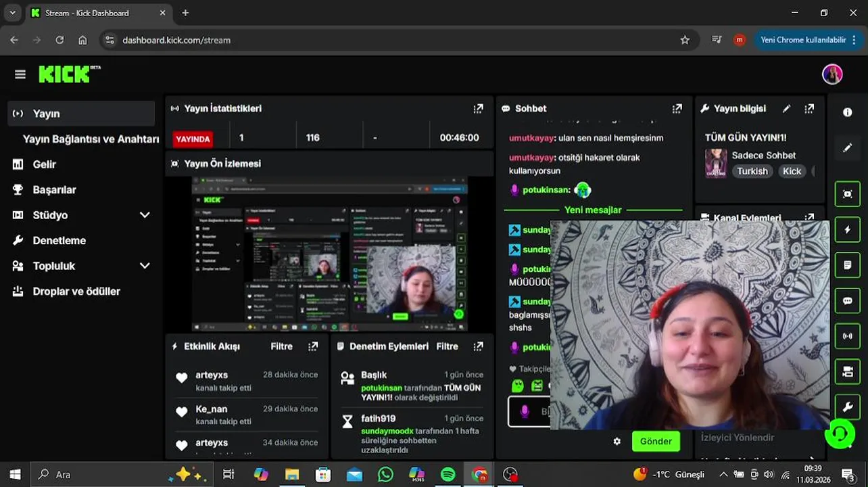Pop out the Sohbet chat panel
This screenshot has height=487, width=868.
(677, 108)
